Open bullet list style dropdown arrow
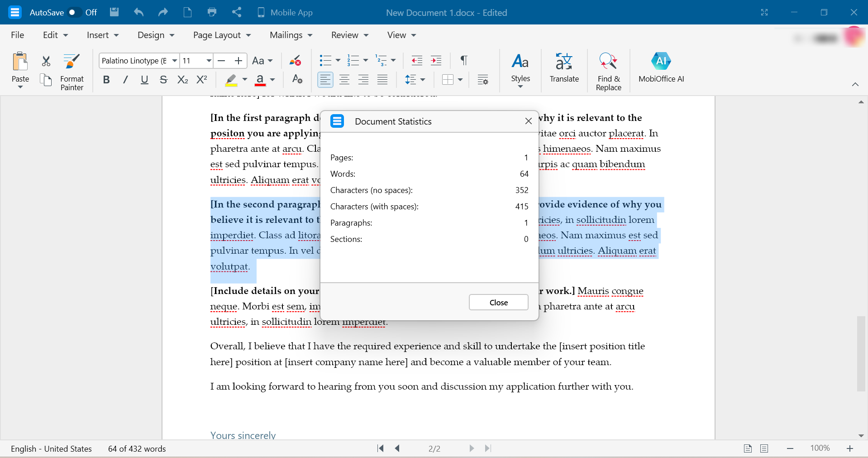The height and width of the screenshot is (458, 868). pos(338,61)
